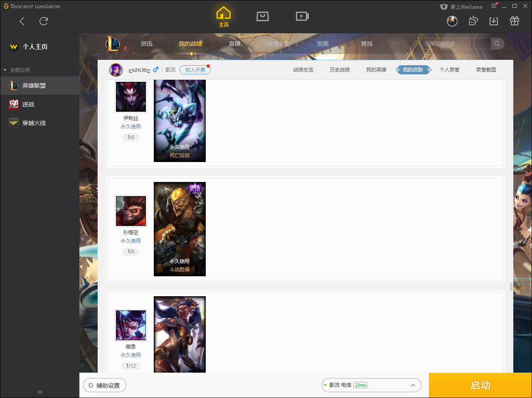Screen dimensions: 532x398
Task: Click the 掌上WeGame link
Action: tap(461, 7)
